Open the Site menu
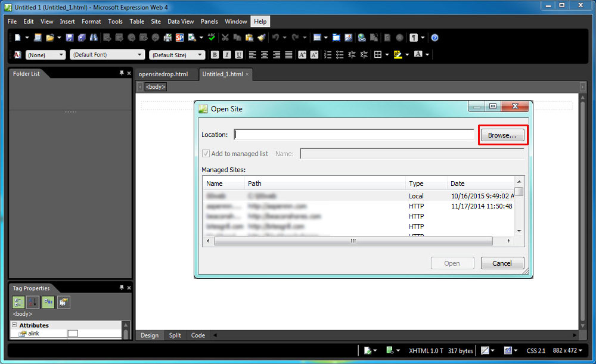The width and height of the screenshot is (596, 364). pos(156,21)
